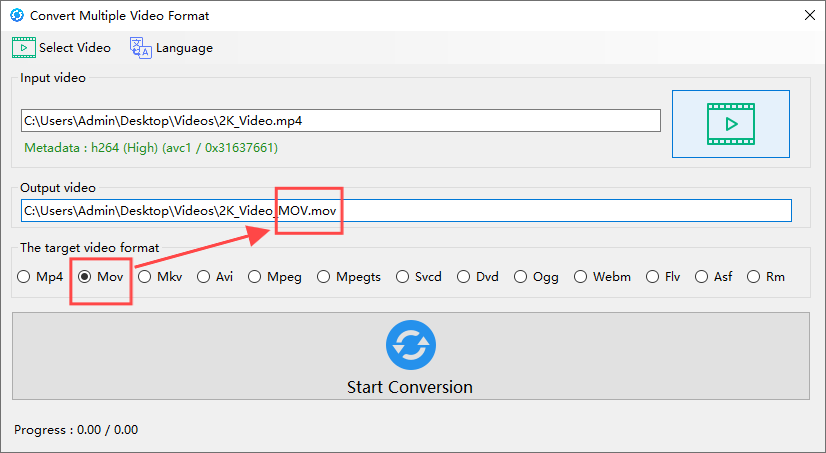Select the Mp4 radio button
The width and height of the screenshot is (826, 453).
tap(40, 277)
